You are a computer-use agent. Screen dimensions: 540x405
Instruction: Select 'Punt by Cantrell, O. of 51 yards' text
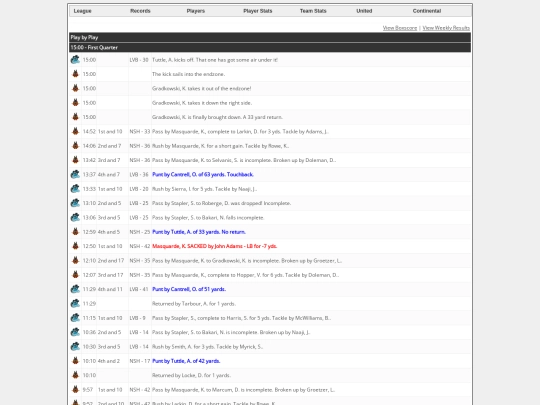(189, 289)
